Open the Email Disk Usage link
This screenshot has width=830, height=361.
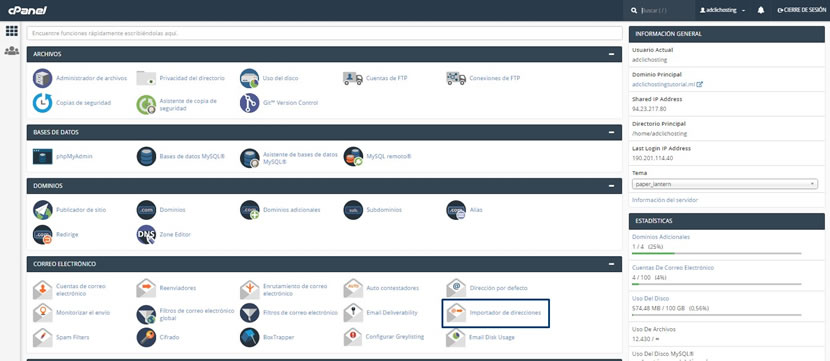click(491, 337)
